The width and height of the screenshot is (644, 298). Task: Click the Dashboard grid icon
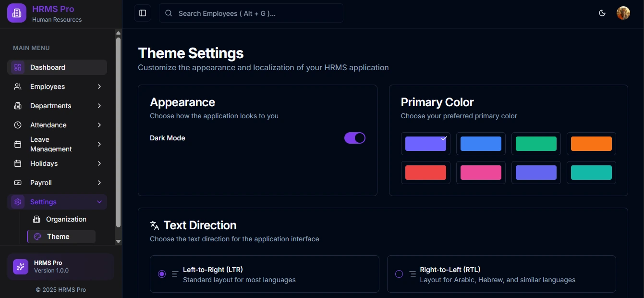tap(18, 67)
